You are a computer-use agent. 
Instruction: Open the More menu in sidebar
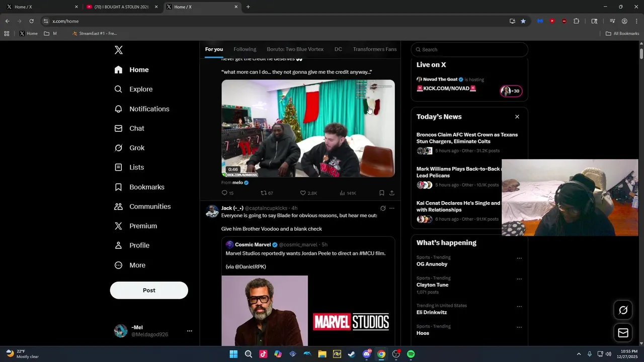tap(130, 265)
